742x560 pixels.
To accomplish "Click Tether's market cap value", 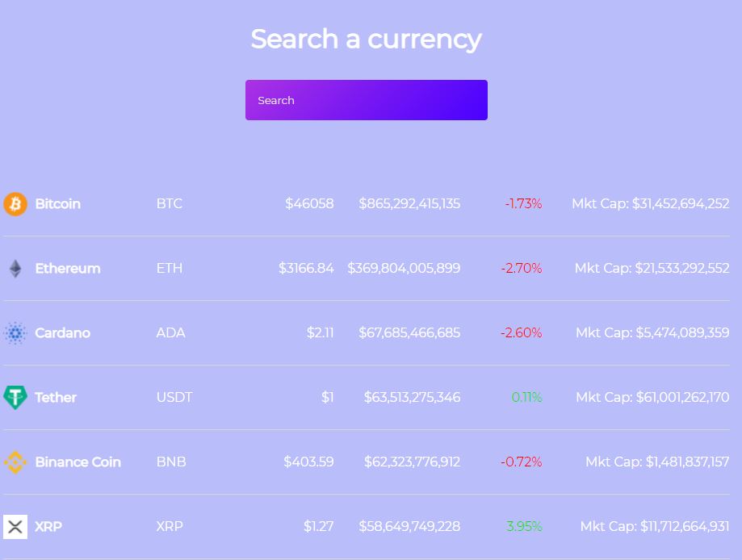I will click(x=652, y=397).
